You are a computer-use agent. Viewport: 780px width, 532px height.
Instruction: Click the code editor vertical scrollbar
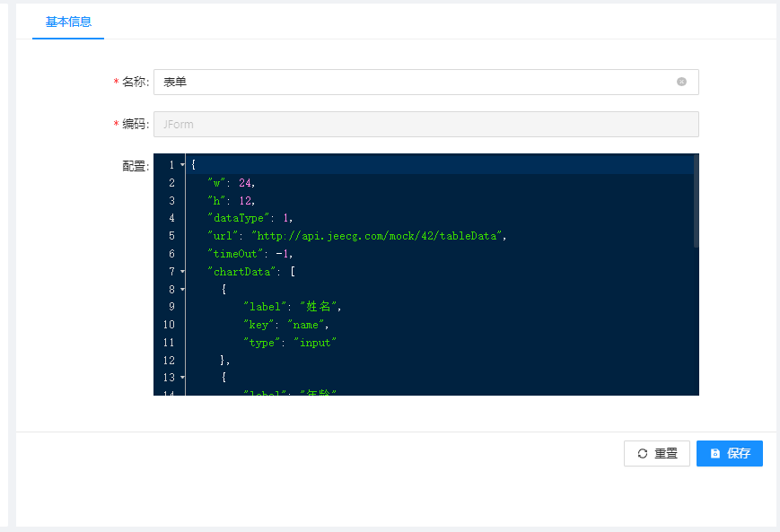pyautogui.click(x=696, y=201)
